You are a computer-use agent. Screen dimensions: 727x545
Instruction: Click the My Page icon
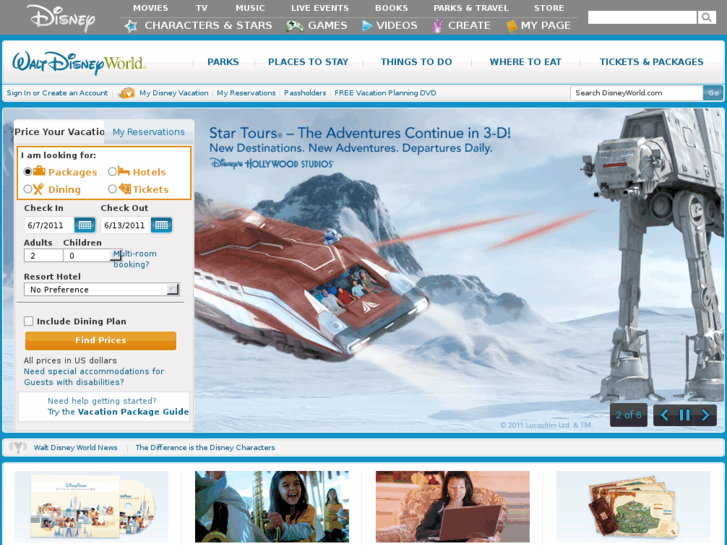point(511,26)
